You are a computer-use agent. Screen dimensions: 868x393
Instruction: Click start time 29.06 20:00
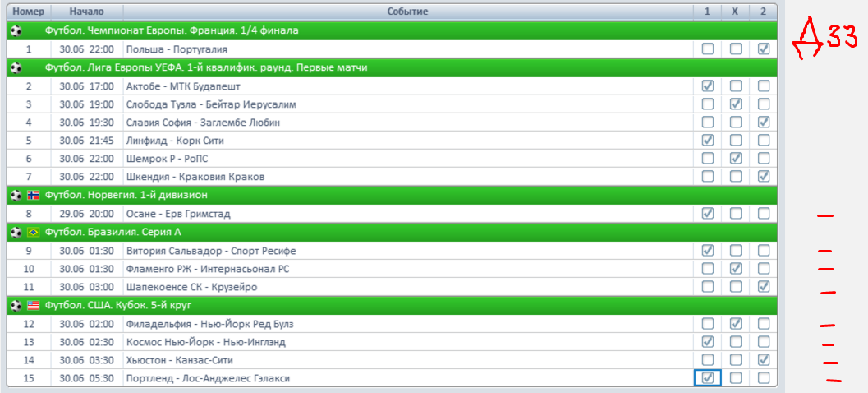(86, 214)
